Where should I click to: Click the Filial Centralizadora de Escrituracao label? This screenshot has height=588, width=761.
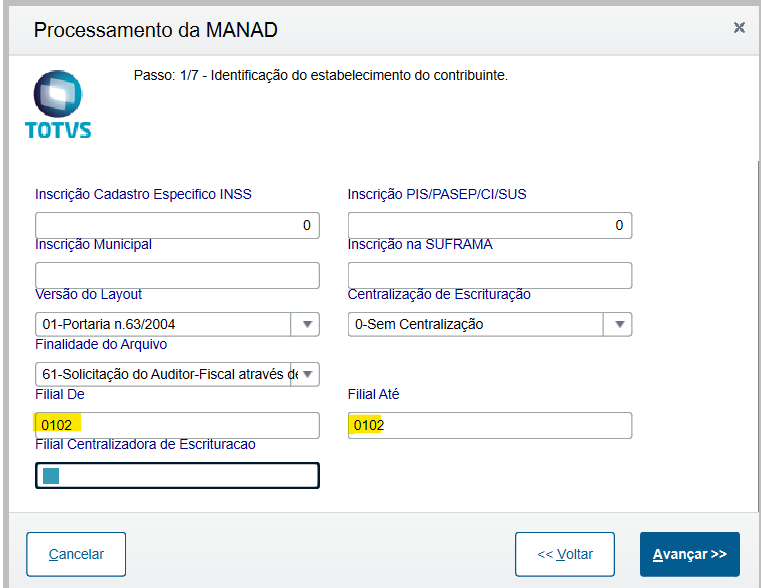coord(145,443)
